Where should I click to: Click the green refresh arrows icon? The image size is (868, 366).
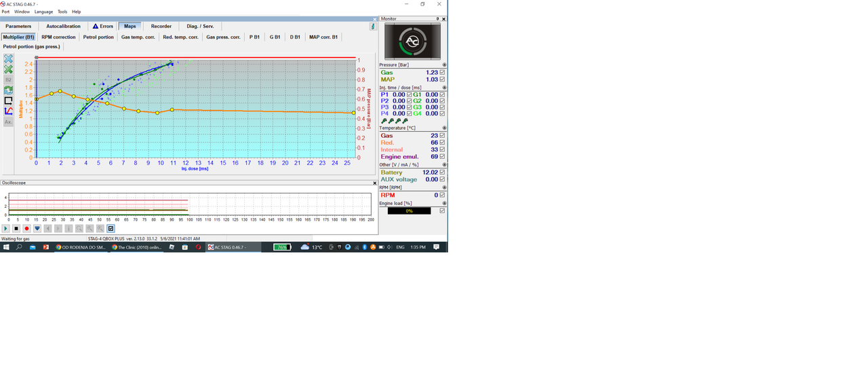pyautogui.click(x=8, y=90)
